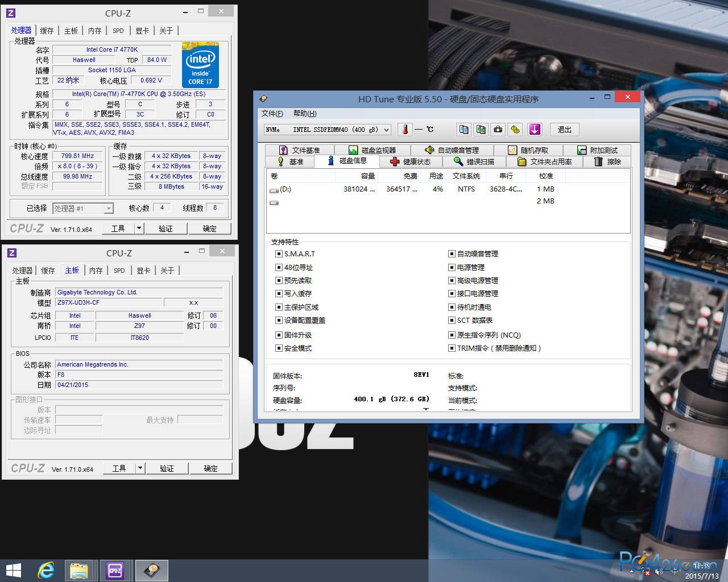Switch to the 文件夹占用率 tab

click(x=544, y=161)
